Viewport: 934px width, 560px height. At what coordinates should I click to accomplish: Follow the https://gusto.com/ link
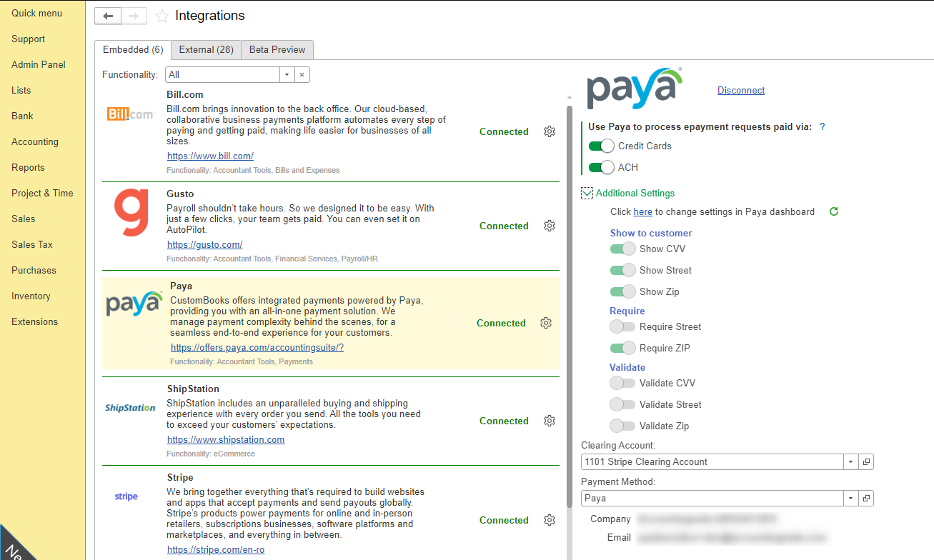point(204,244)
